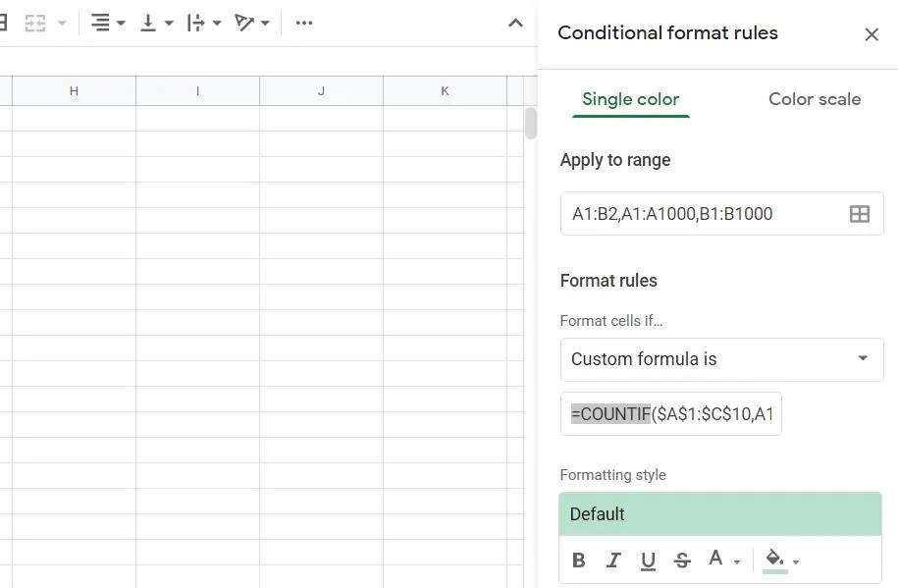The image size is (898, 588).
Task: Click the green Default formatting preview swatch
Action: 720,513
